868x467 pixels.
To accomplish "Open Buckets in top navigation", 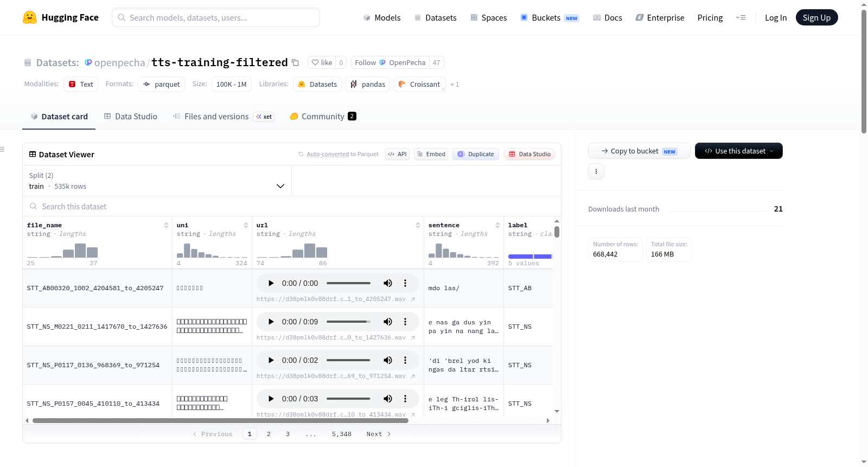I will coord(550,18).
